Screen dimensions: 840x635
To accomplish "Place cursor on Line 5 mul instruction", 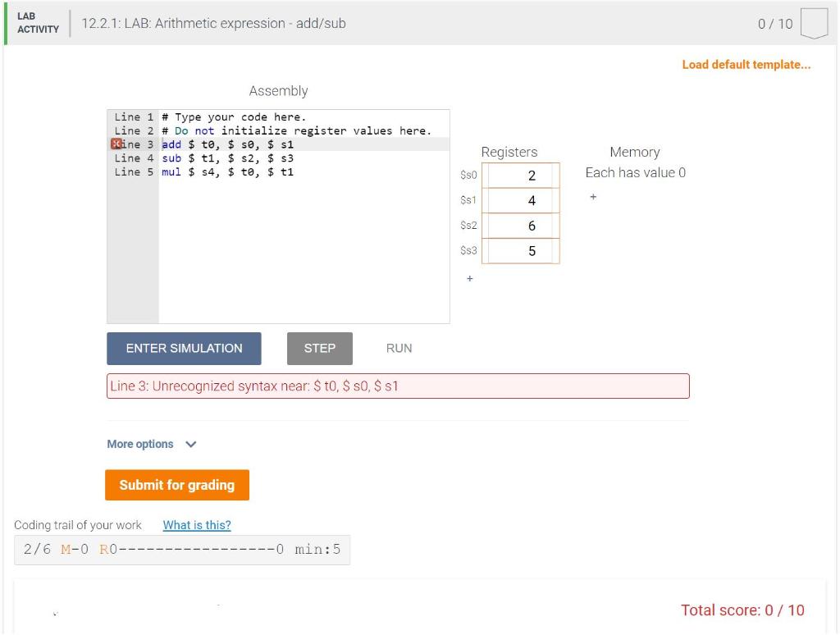I will (x=230, y=171).
